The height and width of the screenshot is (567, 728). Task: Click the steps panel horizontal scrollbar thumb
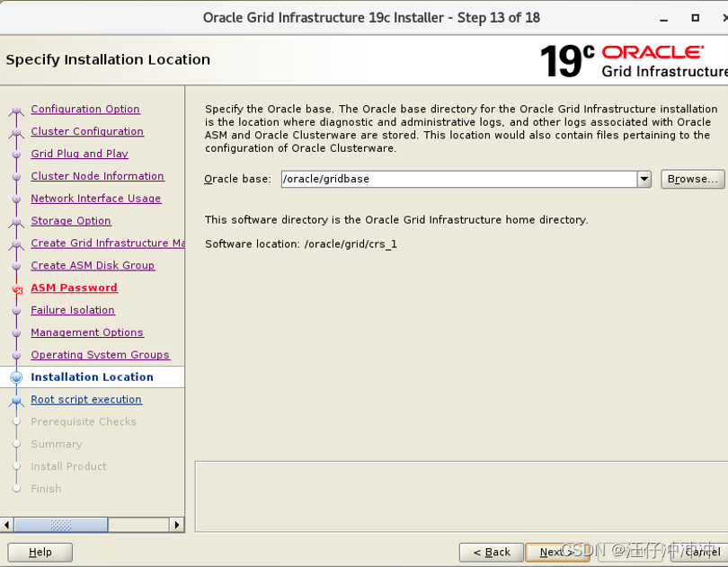(x=61, y=525)
